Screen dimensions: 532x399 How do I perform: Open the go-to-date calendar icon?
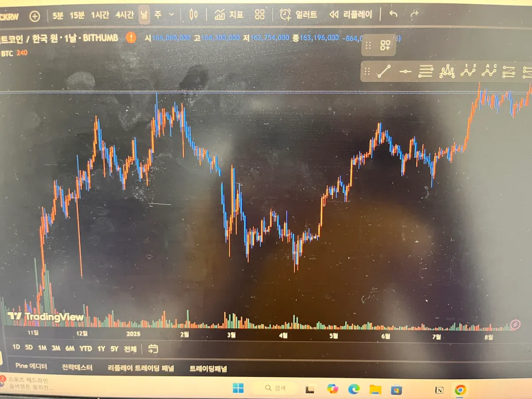pyautogui.click(x=153, y=349)
